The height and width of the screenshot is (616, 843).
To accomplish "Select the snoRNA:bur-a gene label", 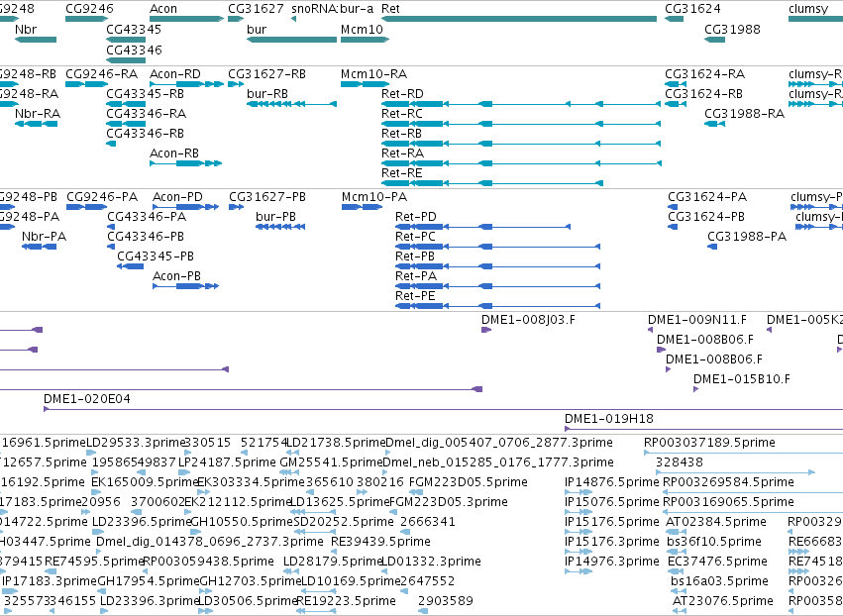I will [x=332, y=9].
